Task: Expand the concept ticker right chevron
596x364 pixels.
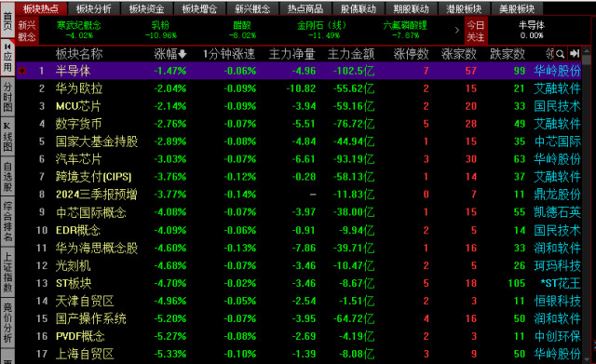Action: [456, 30]
